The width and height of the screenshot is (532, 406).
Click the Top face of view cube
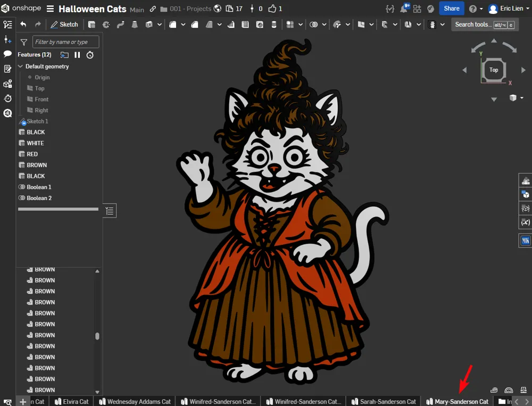coord(494,70)
